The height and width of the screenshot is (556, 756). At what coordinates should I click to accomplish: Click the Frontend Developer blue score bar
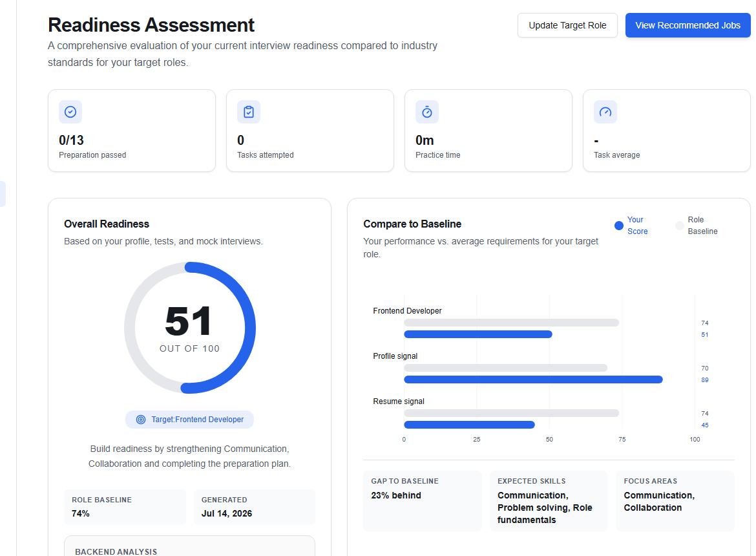[478, 334]
